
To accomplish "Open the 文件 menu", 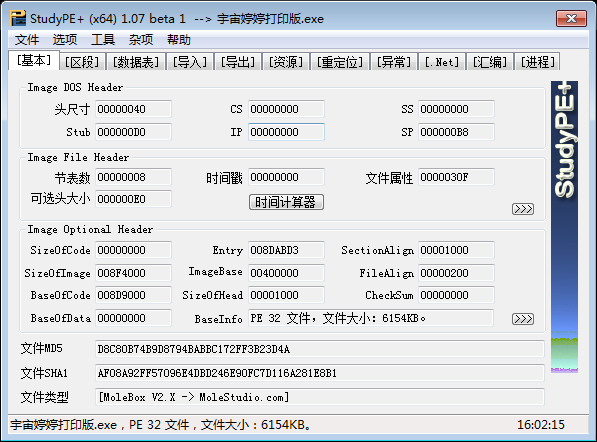I will click(27, 40).
